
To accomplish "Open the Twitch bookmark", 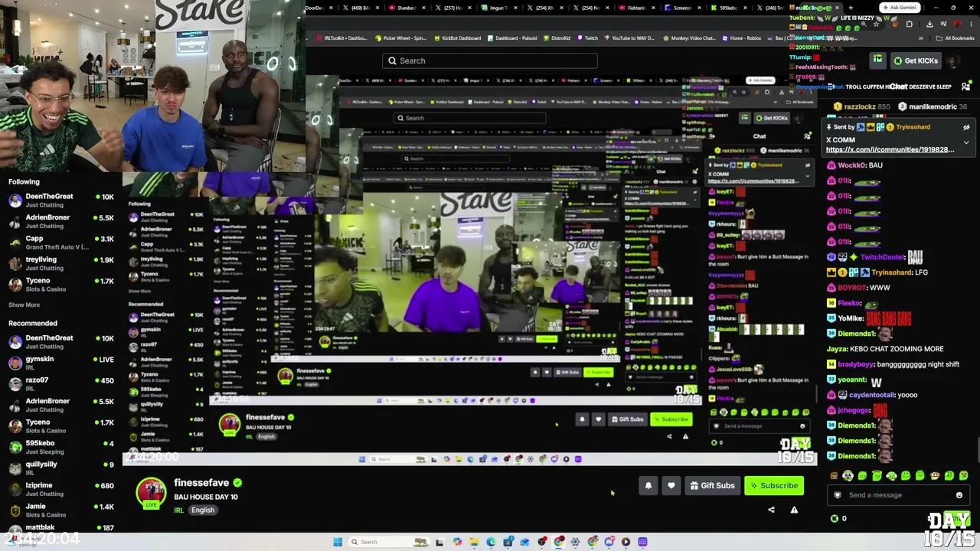I will tap(588, 38).
